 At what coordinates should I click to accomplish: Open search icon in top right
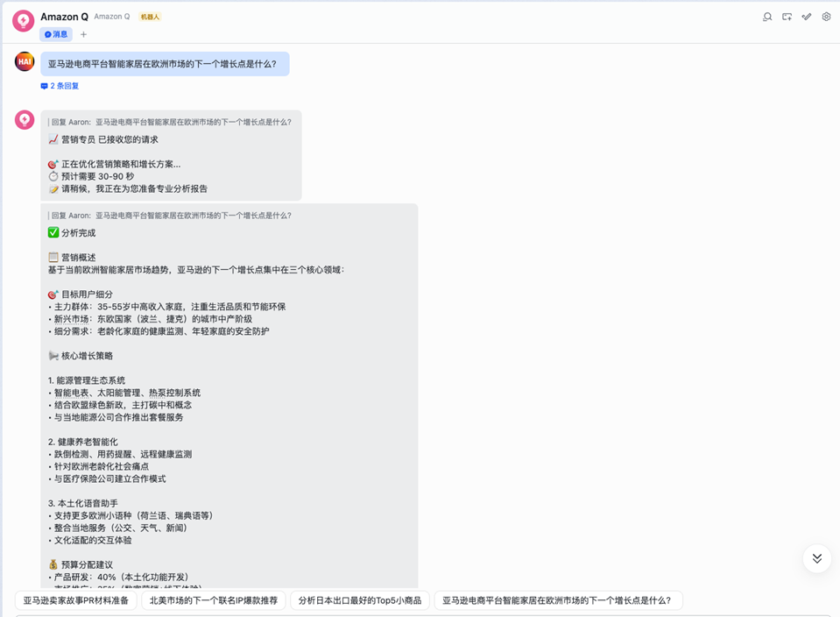767,17
